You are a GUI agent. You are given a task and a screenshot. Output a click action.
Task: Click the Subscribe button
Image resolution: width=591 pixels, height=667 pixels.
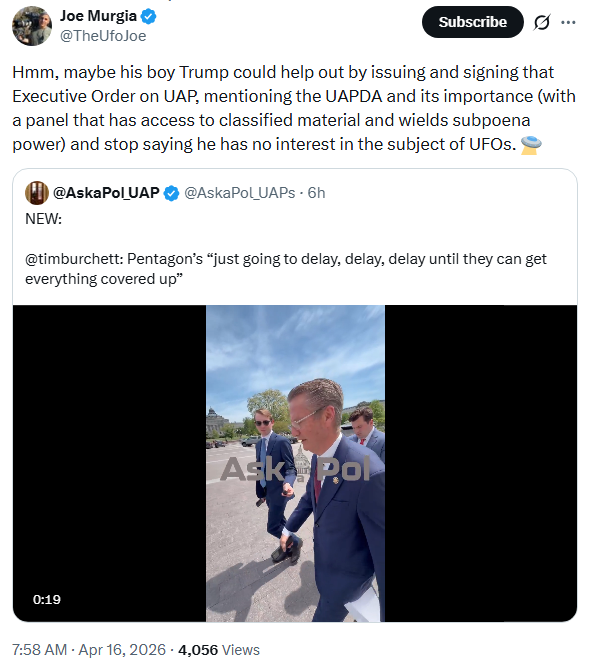[x=472, y=22]
